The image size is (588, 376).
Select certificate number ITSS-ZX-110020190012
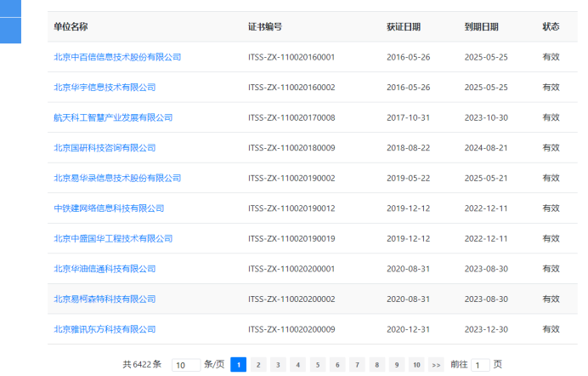pyautogui.click(x=291, y=208)
